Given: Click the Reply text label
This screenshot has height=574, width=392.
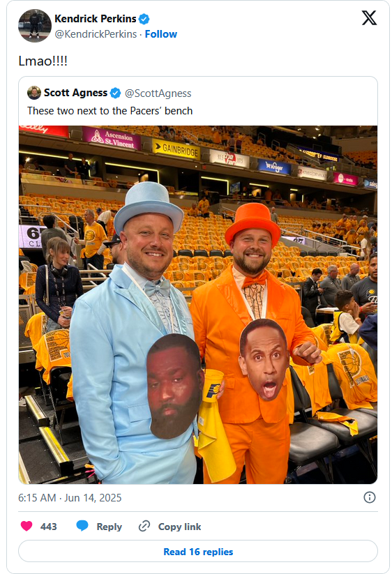Looking at the screenshot, I should 109,527.
